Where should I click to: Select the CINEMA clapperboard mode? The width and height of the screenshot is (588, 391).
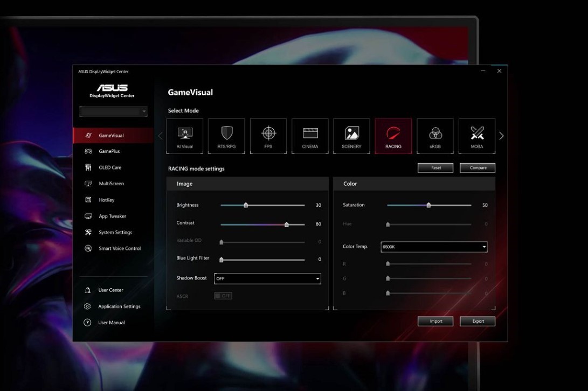310,136
